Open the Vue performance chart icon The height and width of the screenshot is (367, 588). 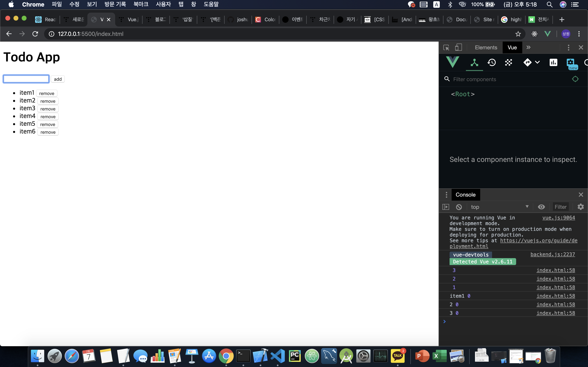pyautogui.click(x=553, y=63)
